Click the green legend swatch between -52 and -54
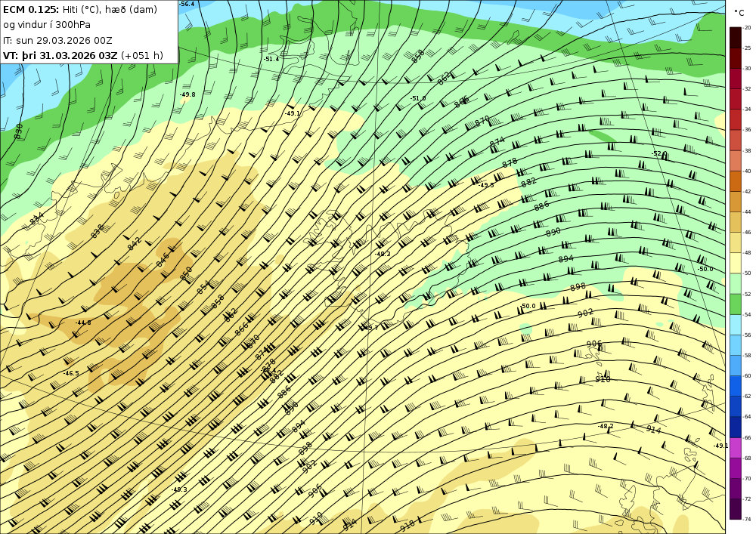 point(736,304)
